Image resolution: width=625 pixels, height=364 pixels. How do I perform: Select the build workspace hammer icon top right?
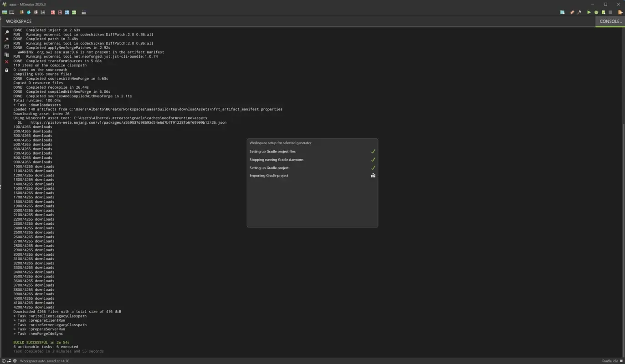click(579, 12)
